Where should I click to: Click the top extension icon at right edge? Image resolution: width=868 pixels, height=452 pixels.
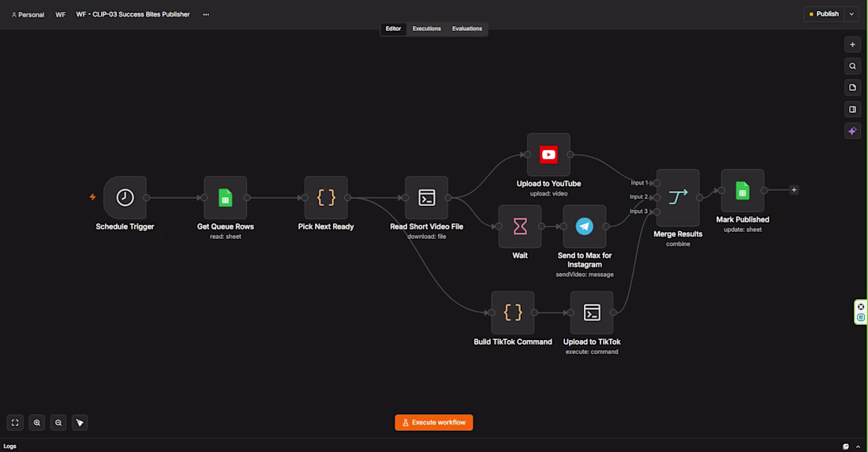861,307
